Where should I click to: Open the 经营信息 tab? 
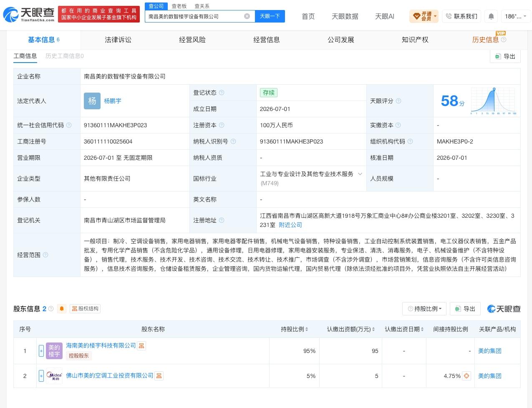(267, 40)
